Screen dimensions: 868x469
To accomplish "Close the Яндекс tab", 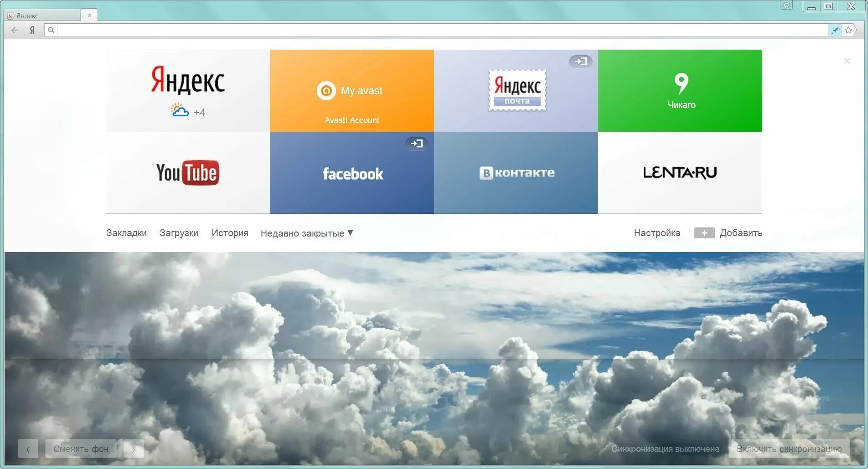I will point(89,15).
